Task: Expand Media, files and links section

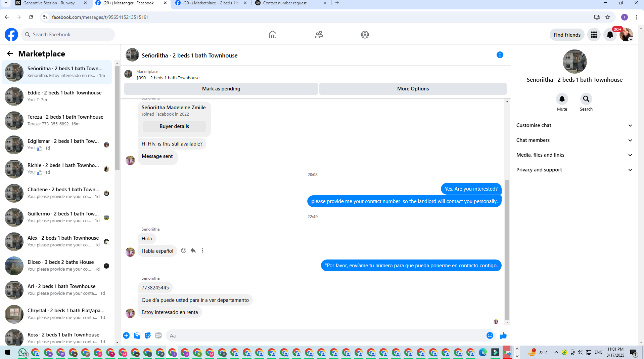Action: (574, 155)
